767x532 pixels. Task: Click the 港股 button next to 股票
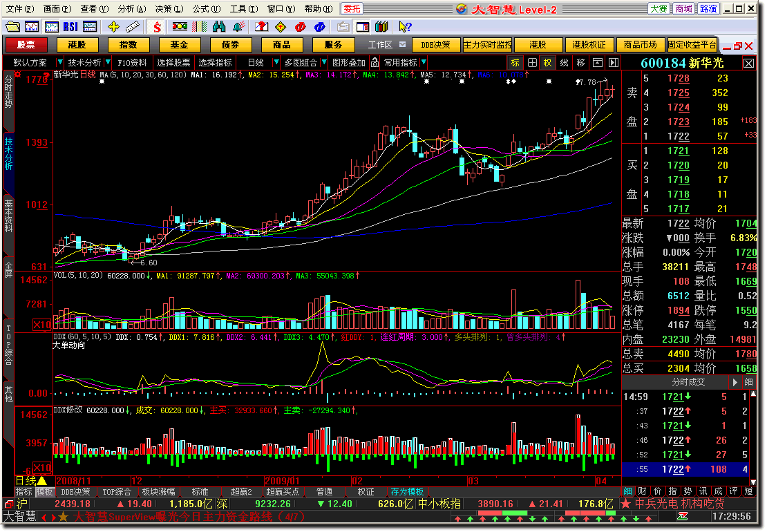coord(77,44)
